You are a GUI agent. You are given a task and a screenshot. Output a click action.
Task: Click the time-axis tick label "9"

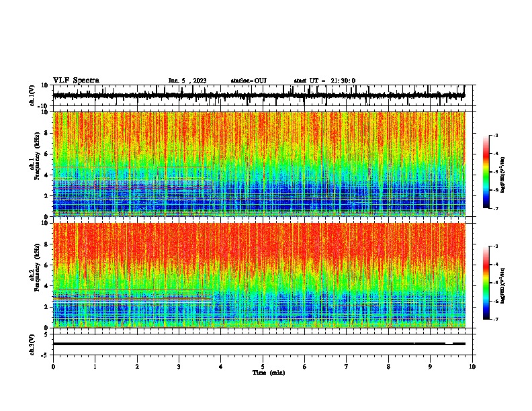point(430,367)
